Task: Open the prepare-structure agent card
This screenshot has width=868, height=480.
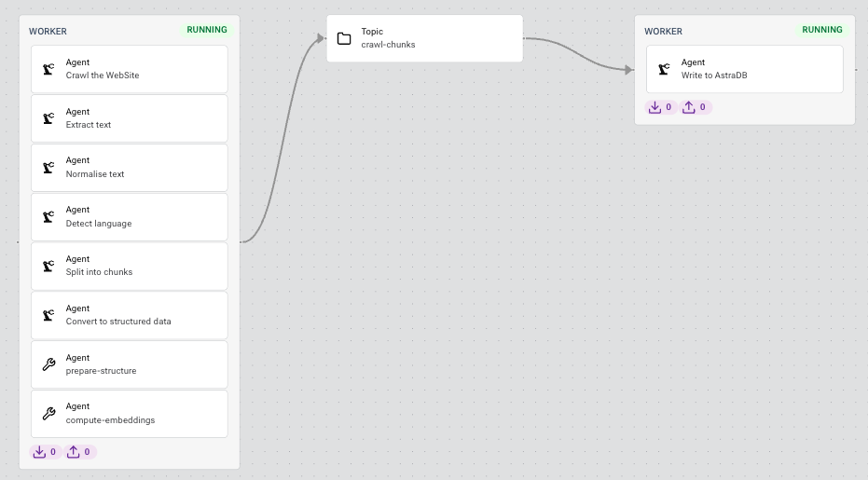Action: pyautogui.click(x=130, y=364)
